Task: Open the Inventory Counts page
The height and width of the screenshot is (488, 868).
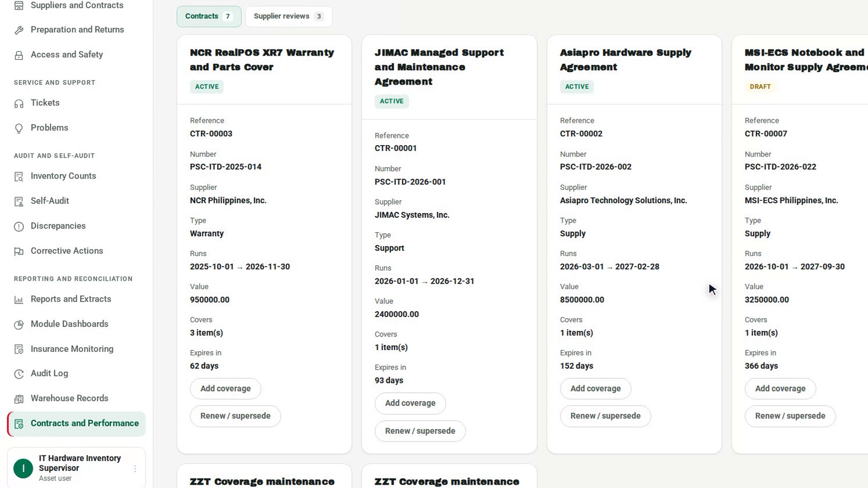Action: click(x=77, y=176)
